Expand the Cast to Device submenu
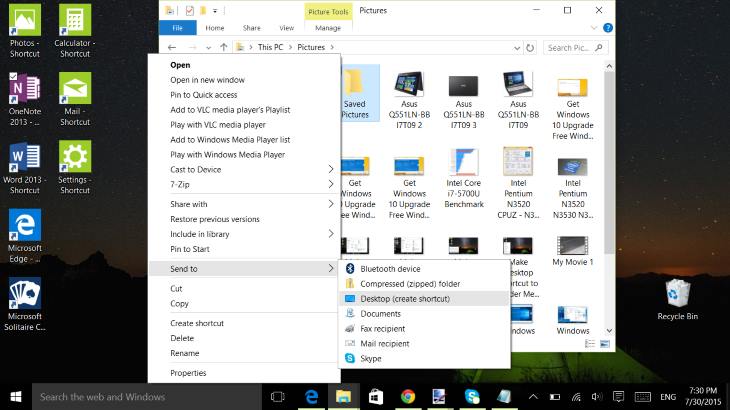 [251, 169]
